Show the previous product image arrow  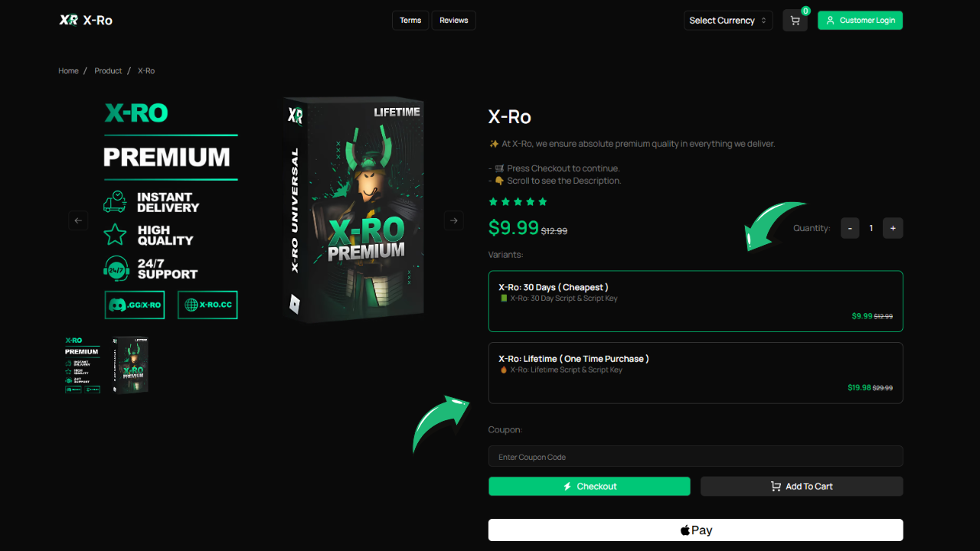(78, 220)
